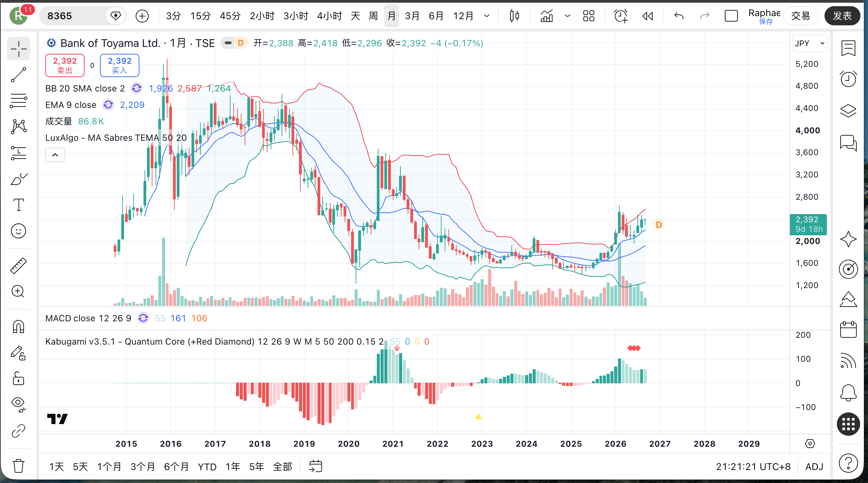Screen dimensions: 868x483
Task: Click the zoom in tool
Action: click(x=18, y=292)
